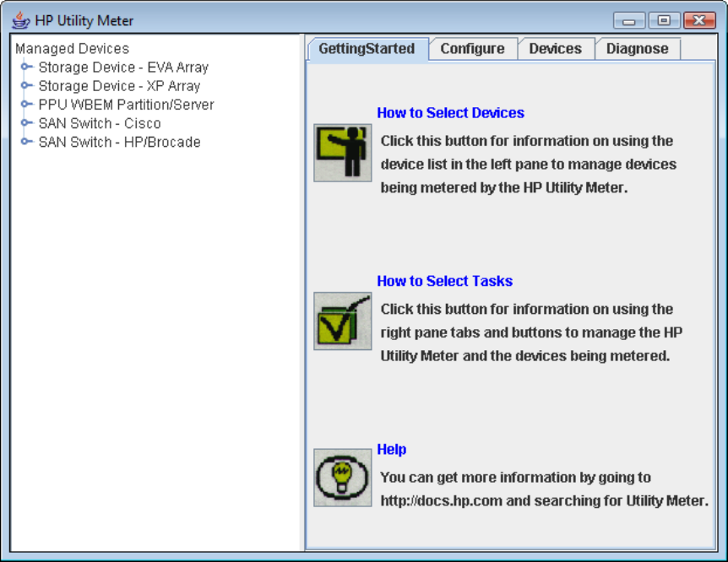Open the Devices tab

coord(555,49)
